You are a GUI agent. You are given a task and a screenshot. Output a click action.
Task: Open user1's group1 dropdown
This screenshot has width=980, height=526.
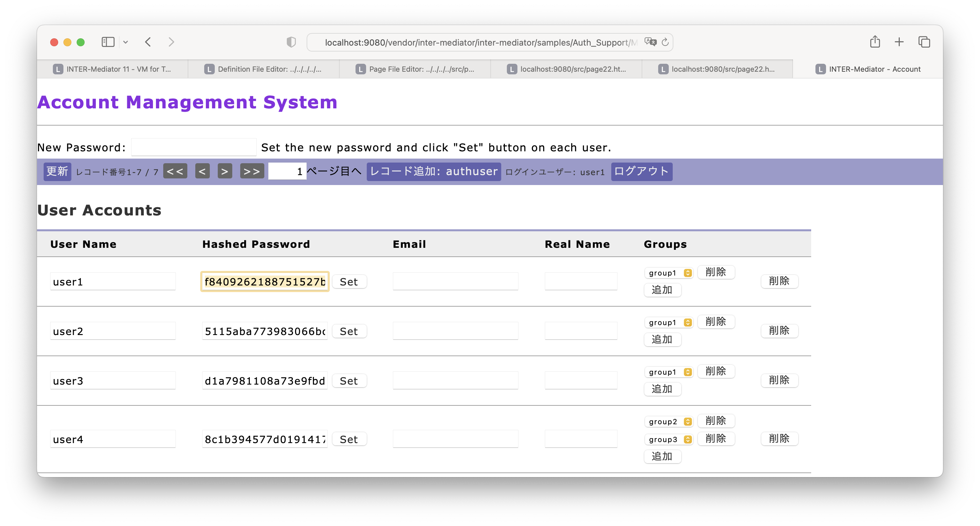669,273
